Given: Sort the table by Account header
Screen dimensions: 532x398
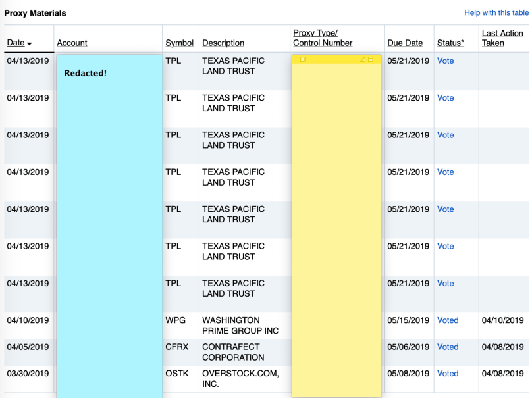Looking at the screenshot, I should (72, 43).
